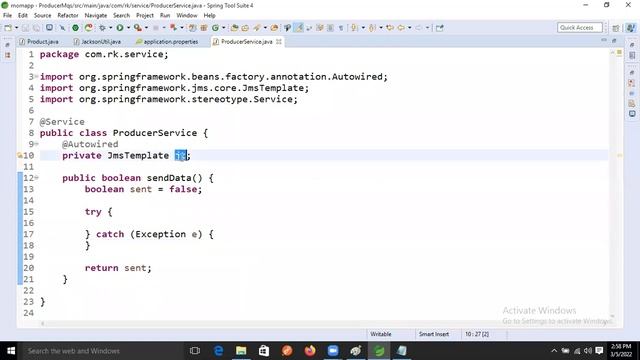Open the Edit menu

(22, 16)
